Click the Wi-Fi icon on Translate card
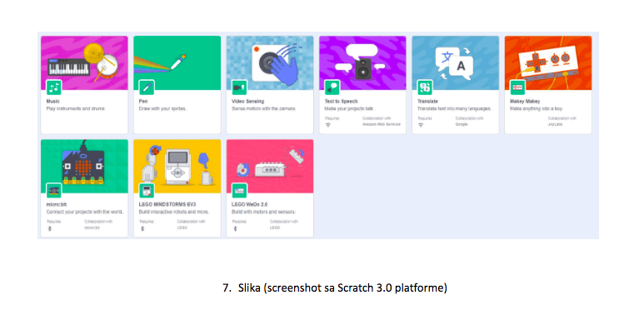This screenshot has width=644, height=315. click(x=421, y=125)
